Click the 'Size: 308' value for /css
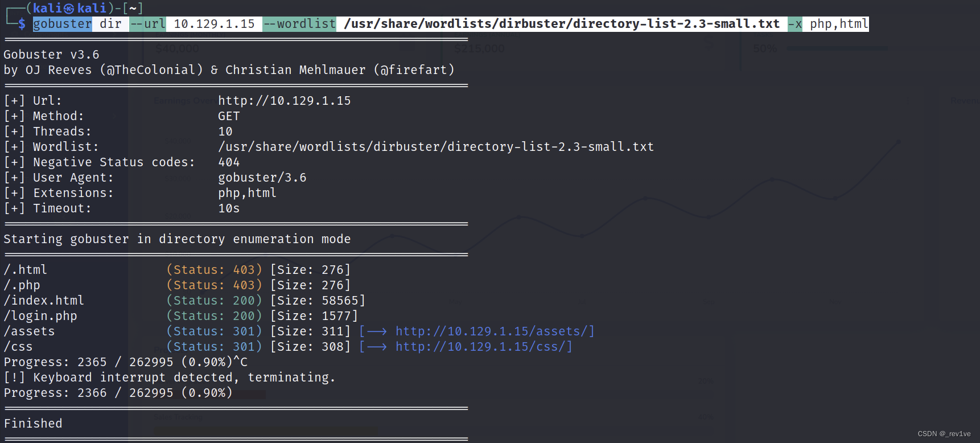Screen dimensions: 980x443 (310, 347)
